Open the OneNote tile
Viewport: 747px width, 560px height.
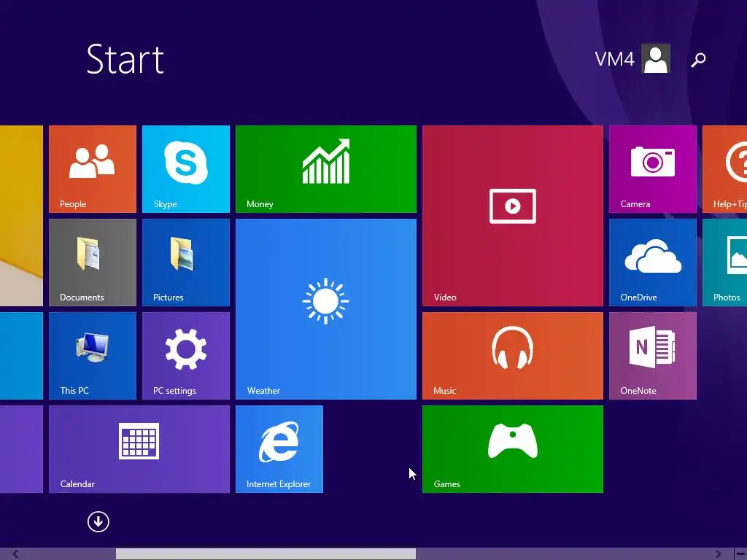[653, 356]
